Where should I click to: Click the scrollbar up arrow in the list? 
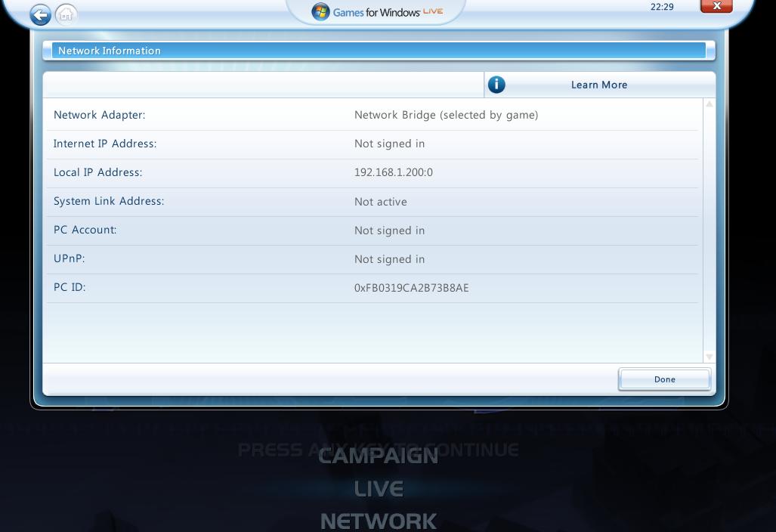click(x=710, y=104)
